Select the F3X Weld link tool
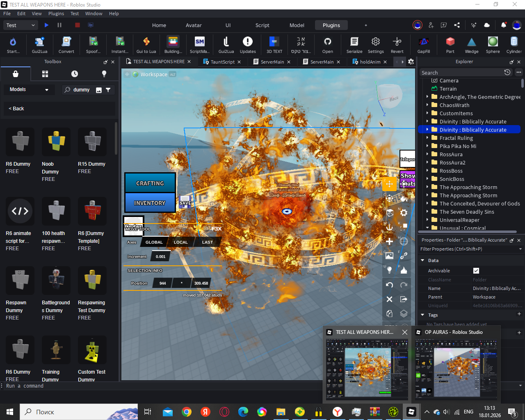 [404, 256]
